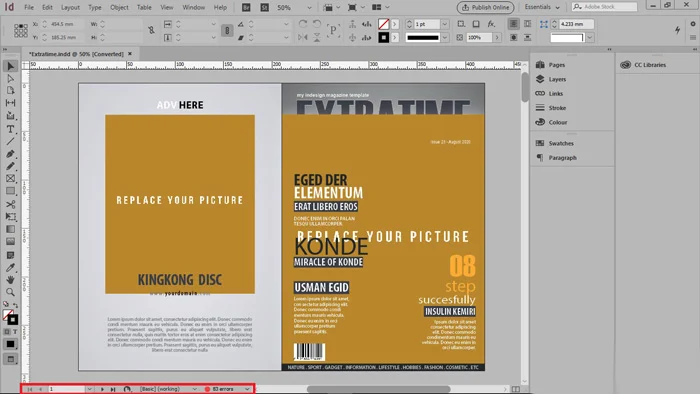Click the fill color swatch in control bar
The height and width of the screenshot is (394, 700).
pos(383,24)
